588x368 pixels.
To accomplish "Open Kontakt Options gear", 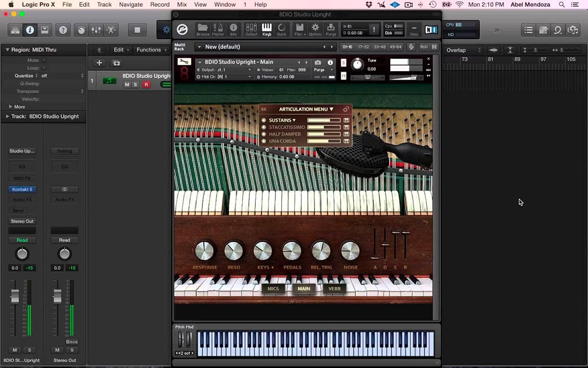I will (x=315, y=29).
